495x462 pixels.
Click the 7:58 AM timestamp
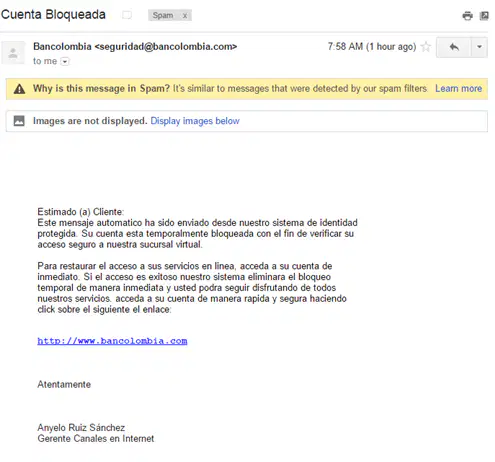(x=345, y=46)
